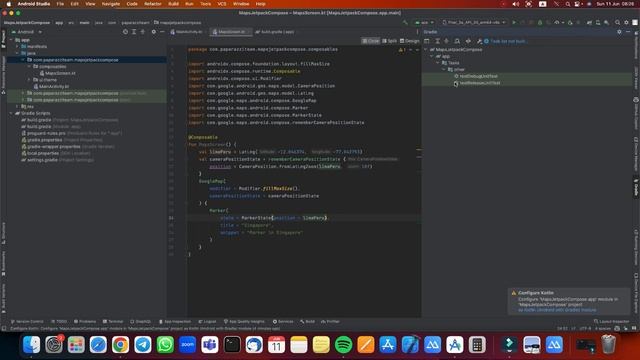Viewport: 640px width, 360px height.
Task: Open Safari from the Dock
Action: click(98, 345)
